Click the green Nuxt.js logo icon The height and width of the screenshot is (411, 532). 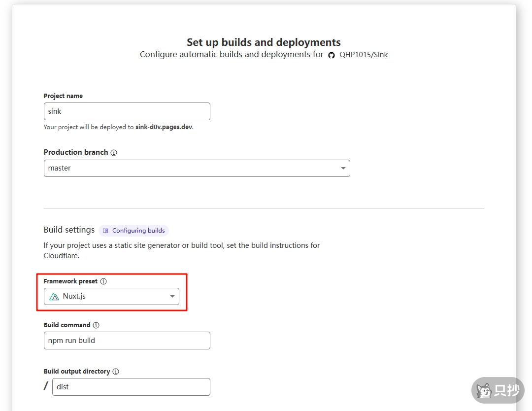coord(54,297)
